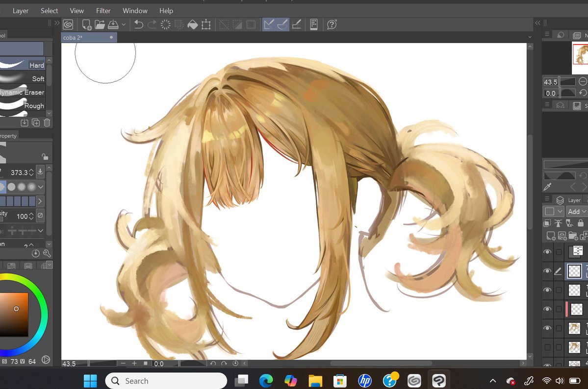This screenshot has width=588, height=389.
Task: Click the New Vector Layer icon
Action: pos(562,236)
